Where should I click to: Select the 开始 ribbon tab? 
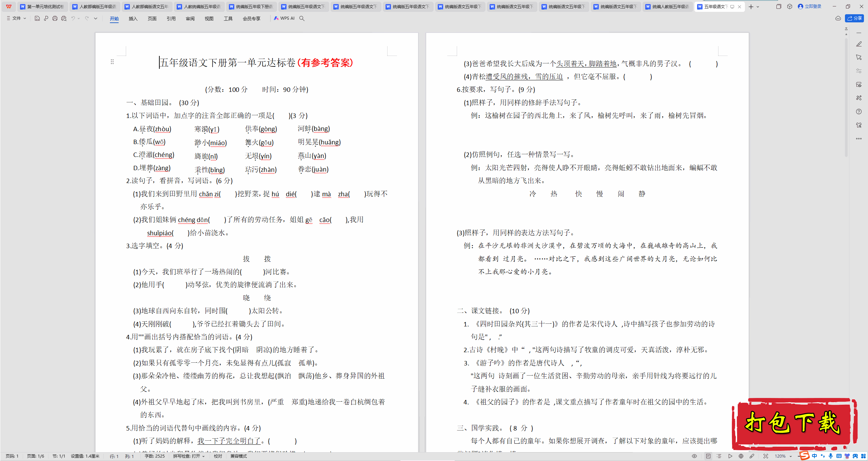pyautogui.click(x=114, y=19)
